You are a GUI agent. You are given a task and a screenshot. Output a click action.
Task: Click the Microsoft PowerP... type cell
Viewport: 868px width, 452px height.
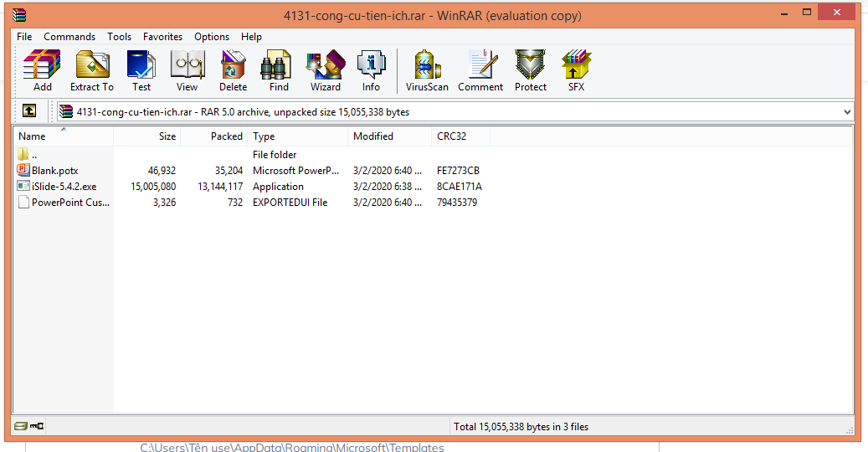point(295,171)
